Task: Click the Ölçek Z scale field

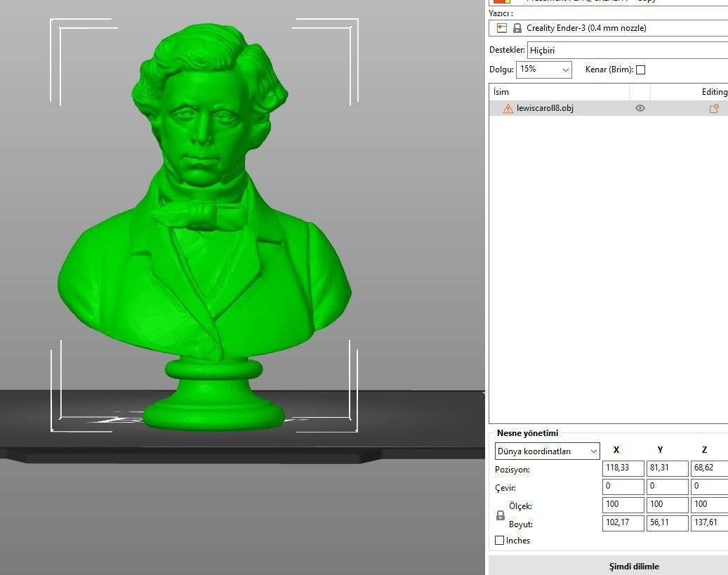Action: [710, 504]
